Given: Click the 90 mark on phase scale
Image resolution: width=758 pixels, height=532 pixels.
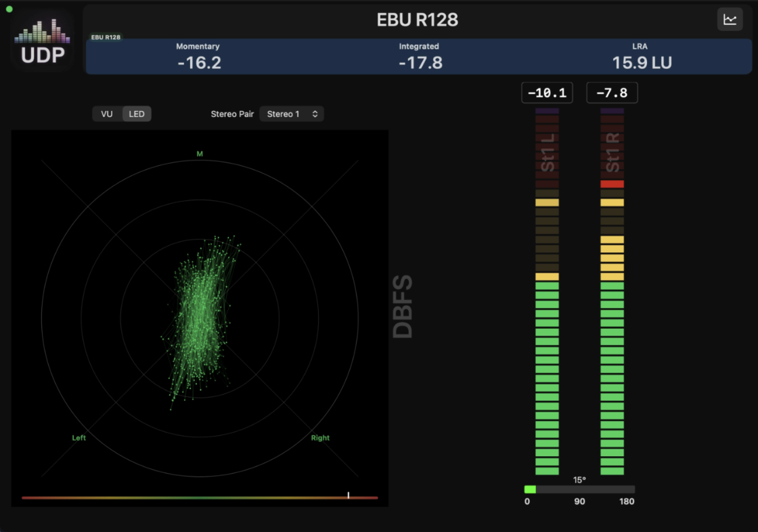Looking at the screenshot, I should [579, 502].
